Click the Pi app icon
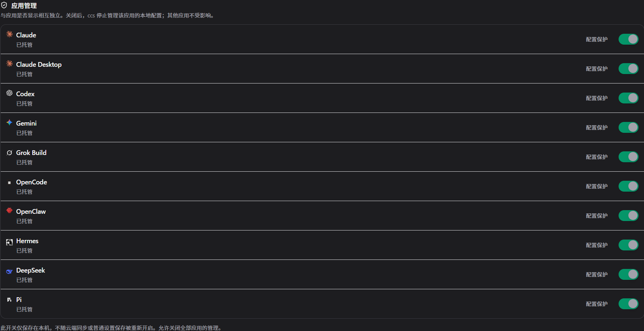Image resolution: width=644 pixels, height=331 pixels. click(x=9, y=300)
